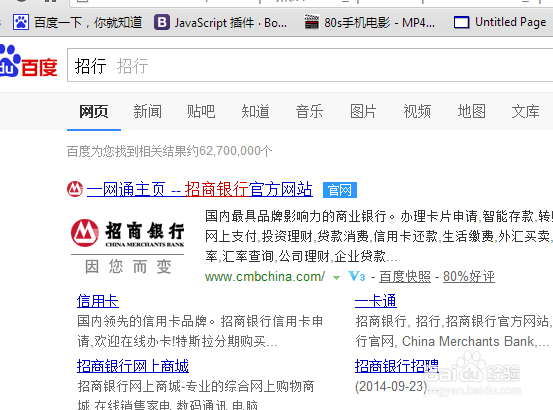Open www.cmbchina.com URL link
Viewport: 553px width, 410px height.
tap(265, 277)
